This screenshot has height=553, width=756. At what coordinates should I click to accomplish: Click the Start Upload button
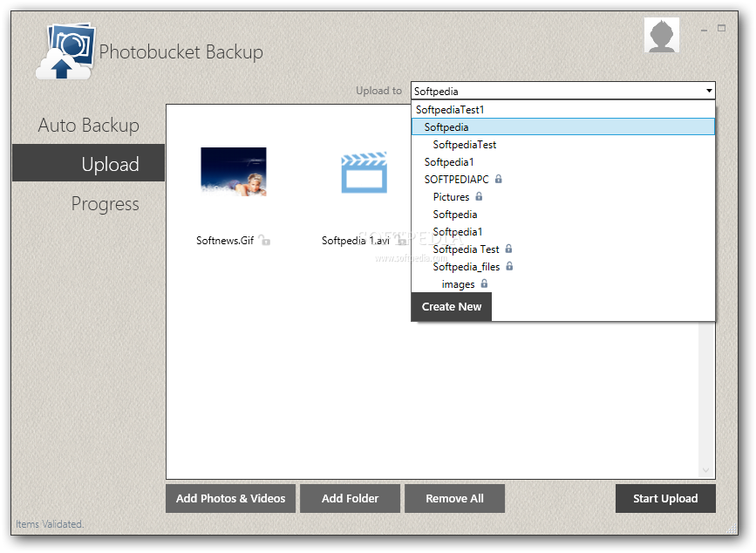tap(665, 499)
